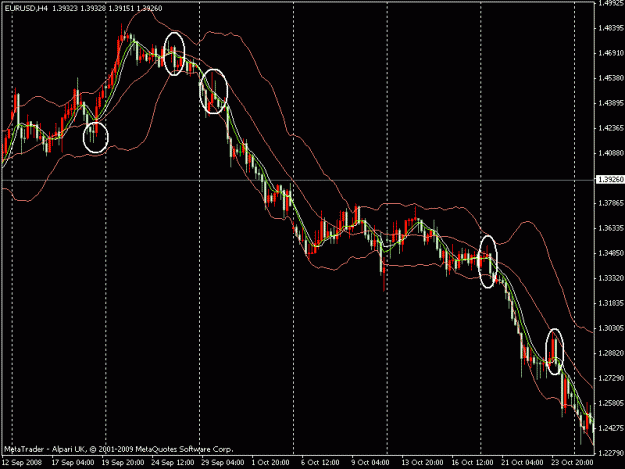Click the 24 Sep 12:00 time label
This screenshot has width=625, height=469.
tap(173, 463)
